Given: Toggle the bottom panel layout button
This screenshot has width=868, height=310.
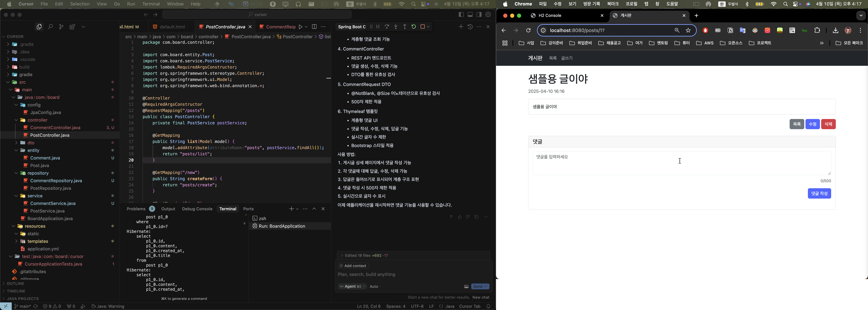Looking at the screenshot, I should pyautogui.click(x=470, y=14).
